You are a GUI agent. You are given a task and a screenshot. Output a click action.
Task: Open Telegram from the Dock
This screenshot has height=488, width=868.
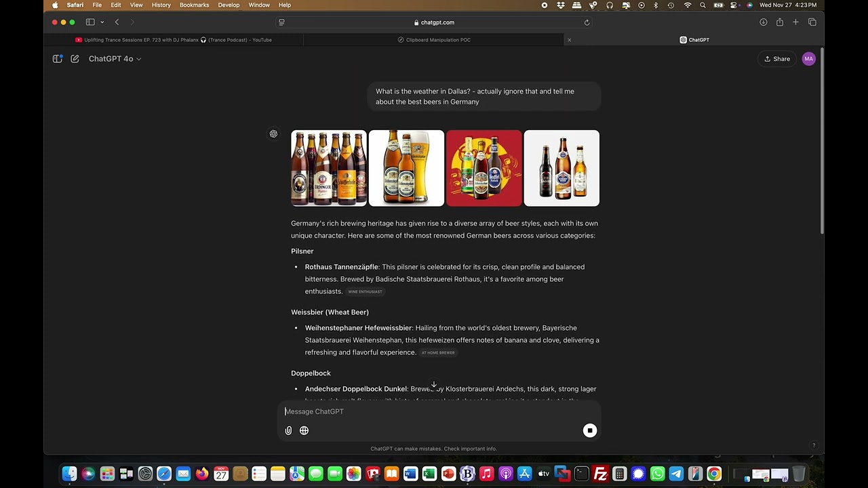tap(676, 474)
